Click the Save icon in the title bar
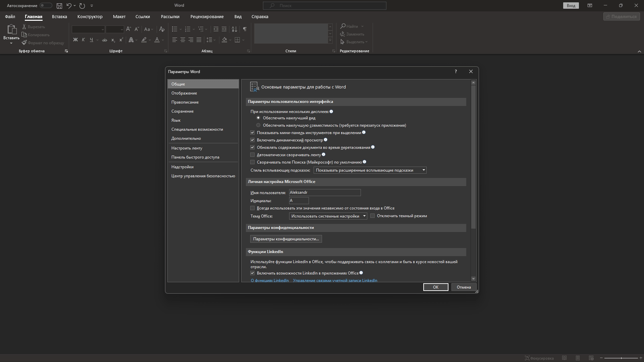This screenshot has width=644, height=362. [x=59, y=6]
